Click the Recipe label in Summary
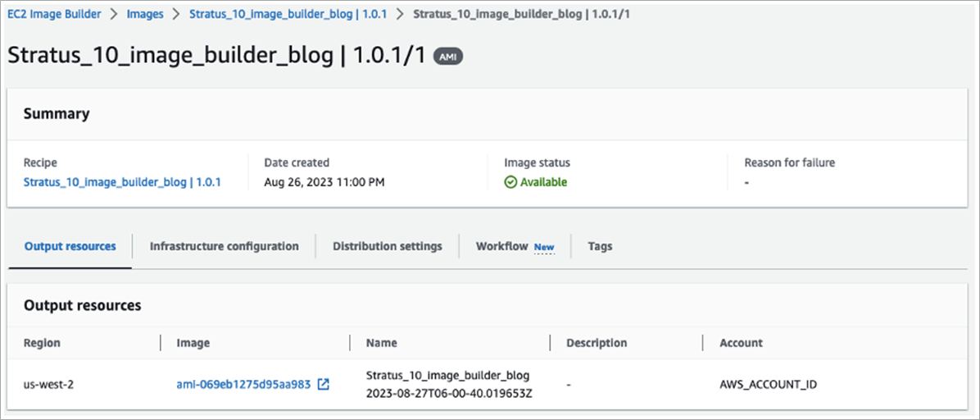The image size is (980, 420). pos(40,162)
